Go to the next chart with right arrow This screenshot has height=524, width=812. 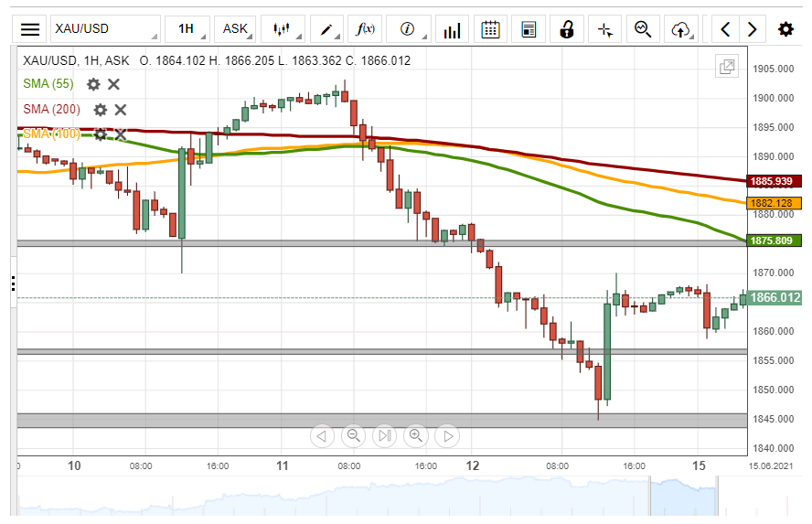click(752, 29)
